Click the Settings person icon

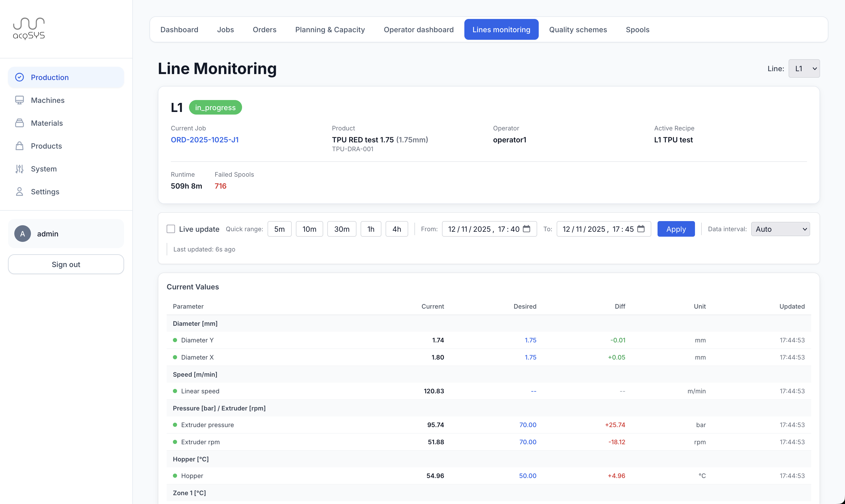coord(20,191)
